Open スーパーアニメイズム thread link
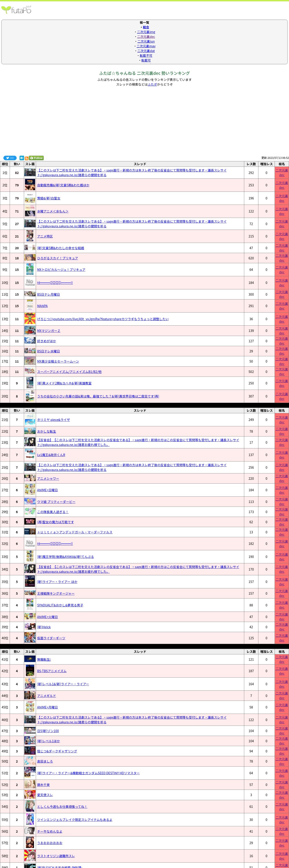 click(69, 372)
